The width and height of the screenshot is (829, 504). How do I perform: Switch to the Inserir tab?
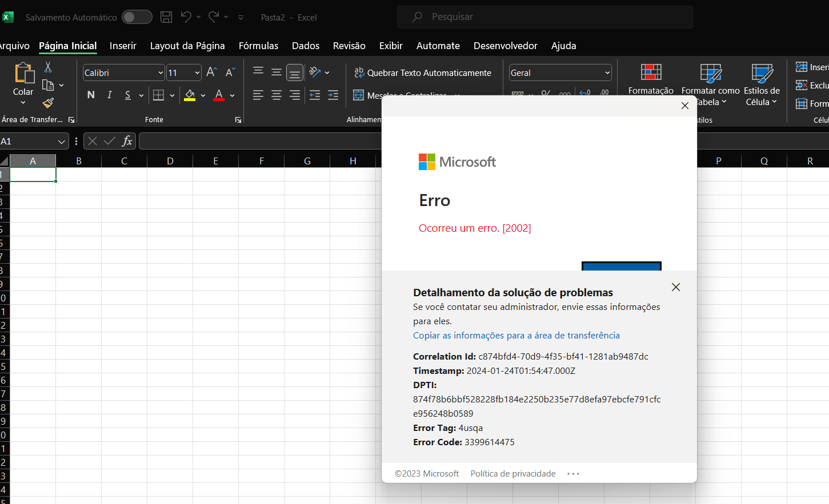coord(123,46)
